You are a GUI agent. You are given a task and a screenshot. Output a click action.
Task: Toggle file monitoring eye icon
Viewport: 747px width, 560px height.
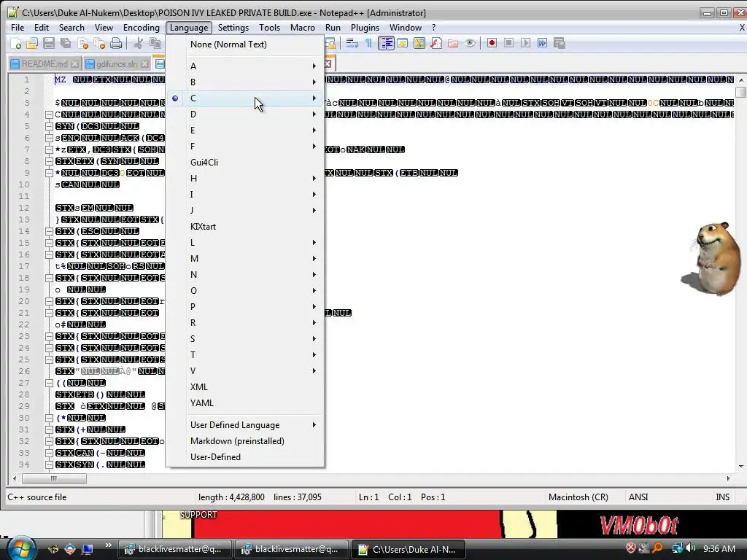[470, 44]
